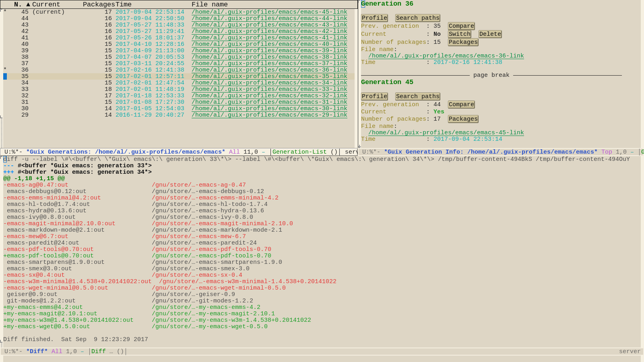The height and width of the screenshot is (362, 644).
Task: Select Generation 36 heading
Action: coord(387,4)
